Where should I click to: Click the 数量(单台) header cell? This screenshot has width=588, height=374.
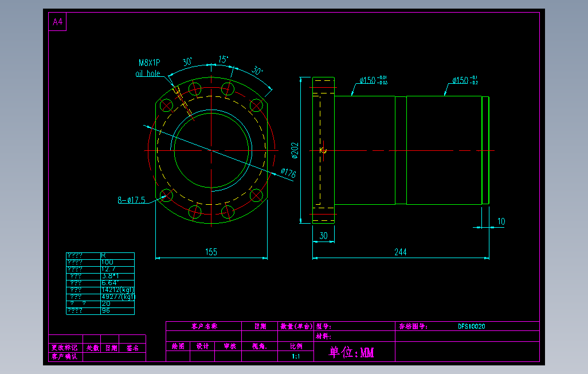296,326
